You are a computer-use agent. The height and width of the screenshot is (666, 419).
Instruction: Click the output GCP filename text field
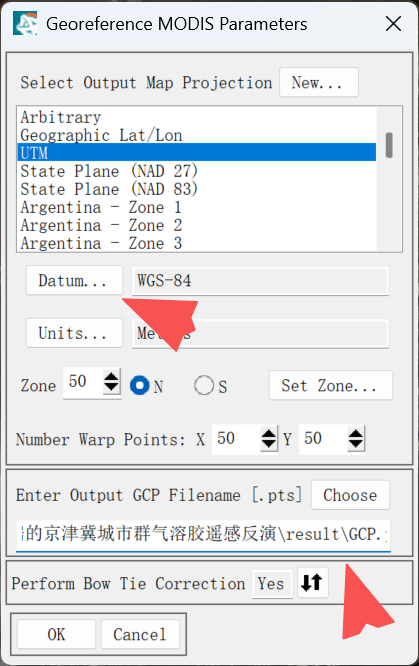tap(203, 535)
